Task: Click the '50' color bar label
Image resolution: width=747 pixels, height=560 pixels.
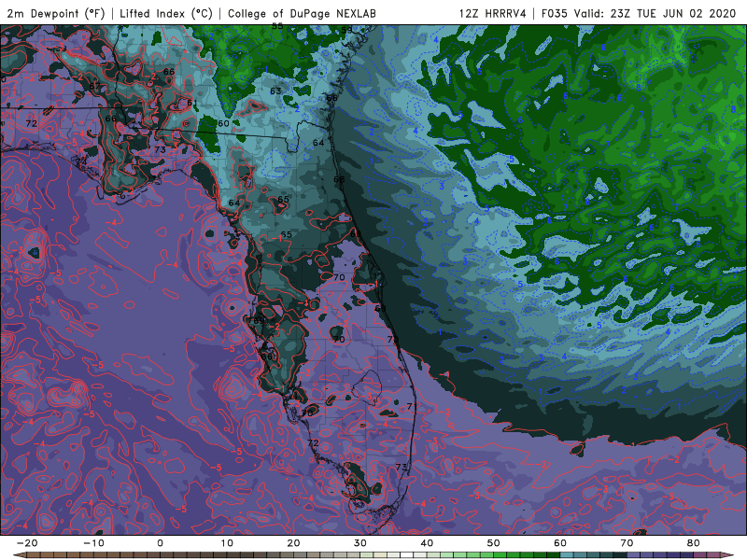Action: point(494,543)
